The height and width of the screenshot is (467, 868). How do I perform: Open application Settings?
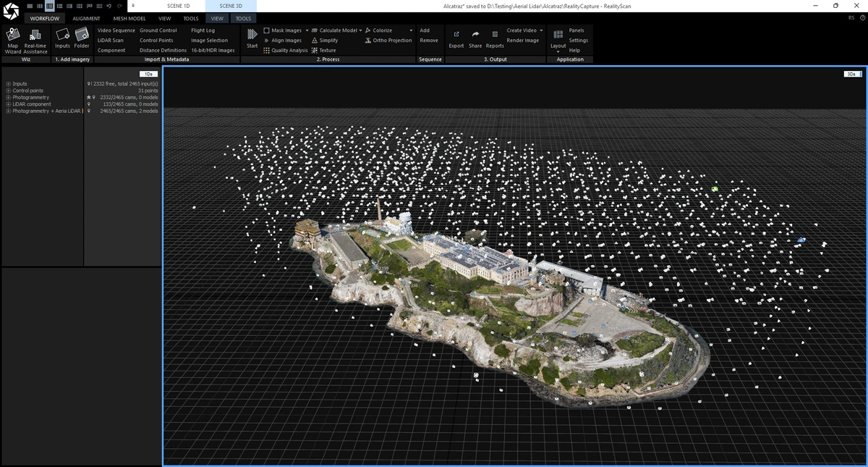pos(579,41)
